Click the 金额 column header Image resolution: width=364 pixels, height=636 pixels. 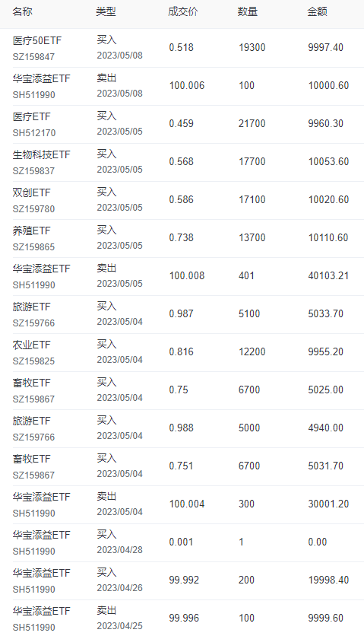pyautogui.click(x=317, y=11)
